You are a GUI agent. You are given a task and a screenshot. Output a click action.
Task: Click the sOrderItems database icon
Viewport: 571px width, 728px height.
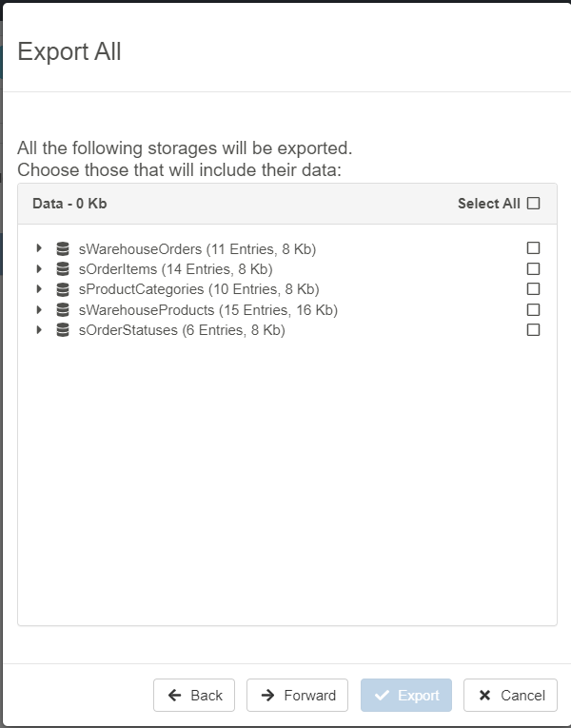pos(63,269)
